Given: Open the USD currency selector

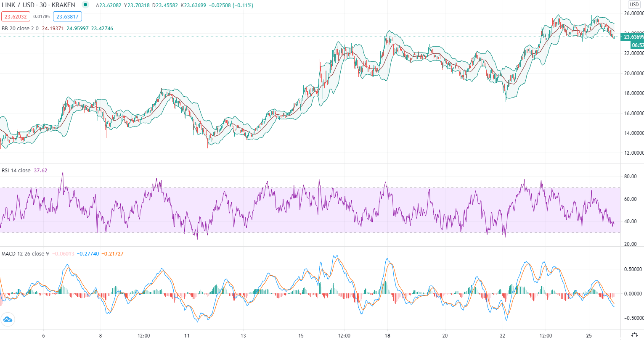Looking at the screenshot, I should 634,5.
